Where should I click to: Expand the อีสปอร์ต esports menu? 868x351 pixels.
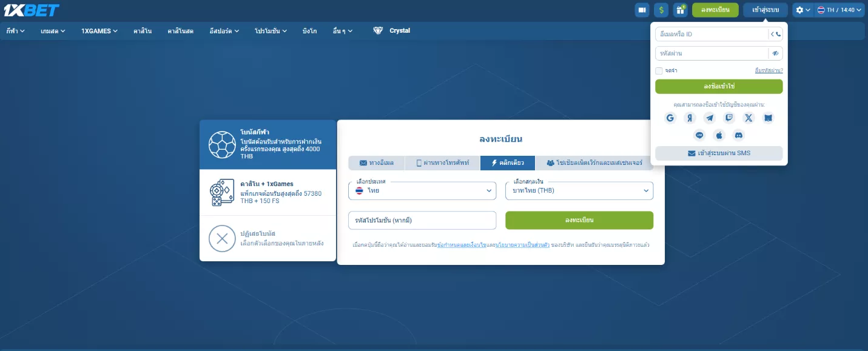[224, 31]
